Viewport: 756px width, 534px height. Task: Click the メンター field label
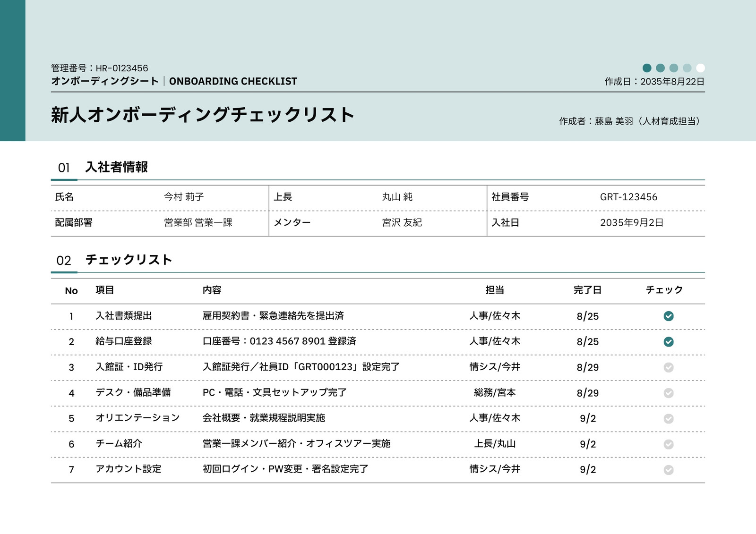point(292,222)
